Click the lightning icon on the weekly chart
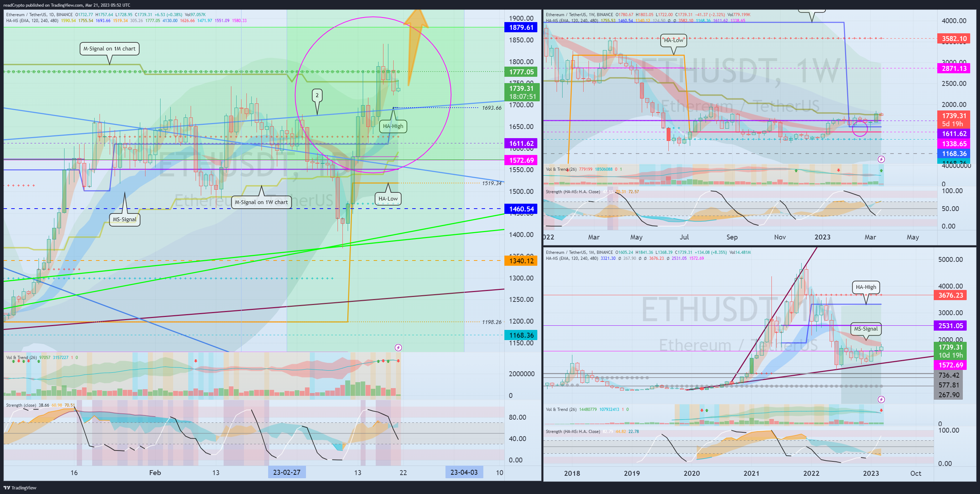Image resolution: width=980 pixels, height=494 pixels. point(881,159)
